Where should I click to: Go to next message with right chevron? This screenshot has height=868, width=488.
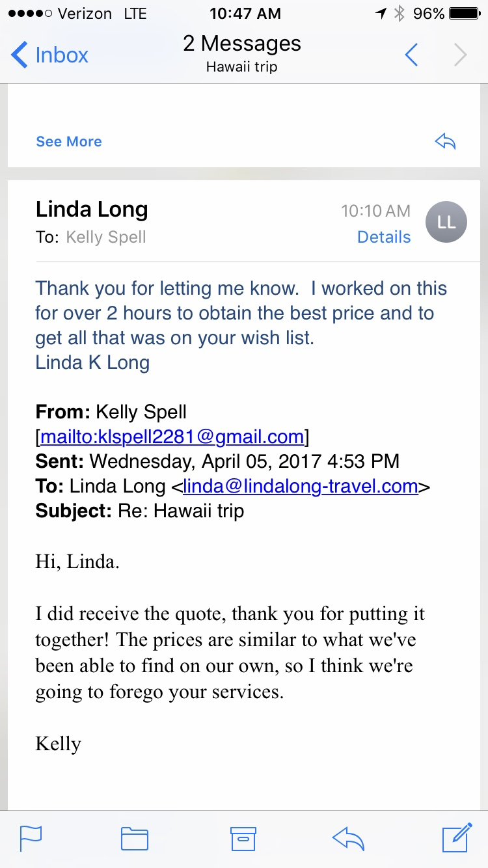[x=461, y=55]
